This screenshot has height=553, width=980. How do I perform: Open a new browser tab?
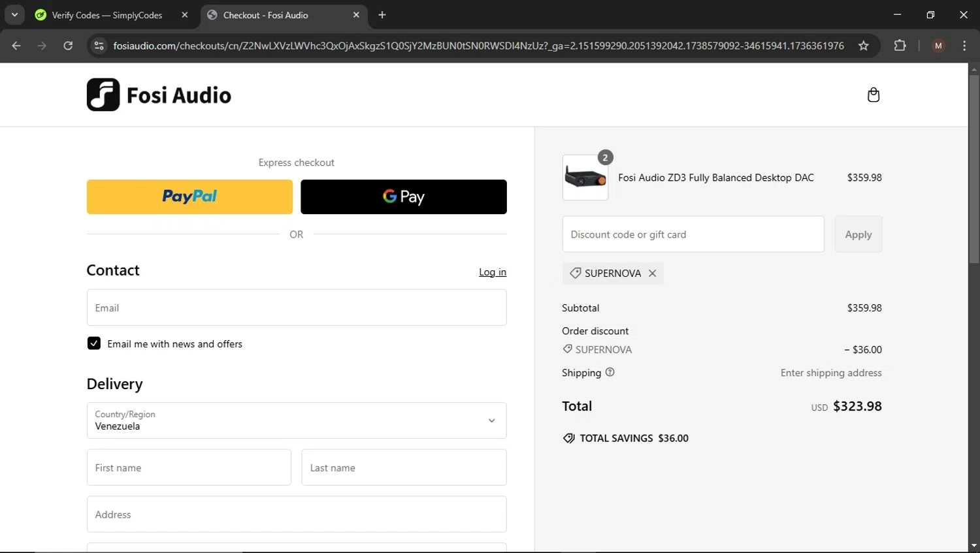click(x=382, y=14)
